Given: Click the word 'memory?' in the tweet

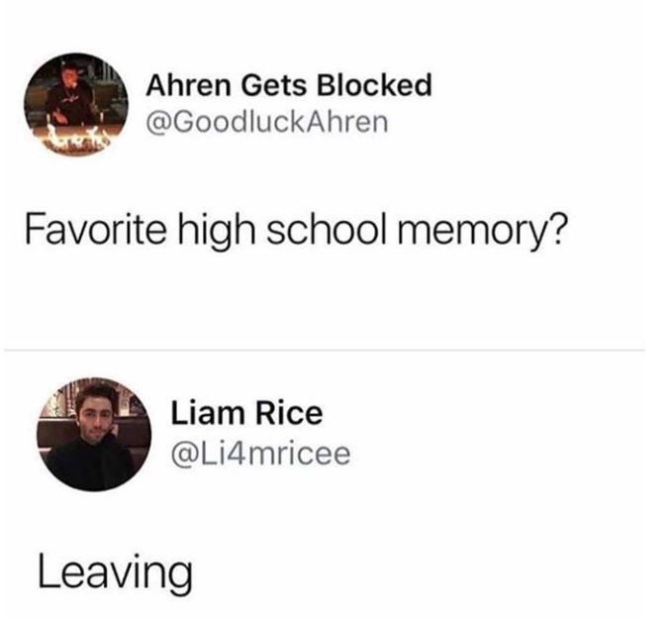Looking at the screenshot, I should tap(482, 231).
